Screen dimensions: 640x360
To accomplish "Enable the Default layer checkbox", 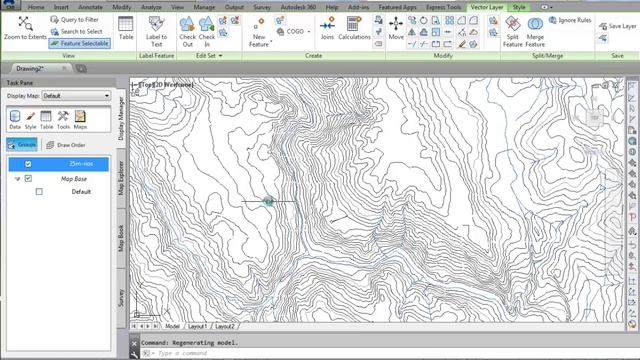I will click(x=39, y=191).
